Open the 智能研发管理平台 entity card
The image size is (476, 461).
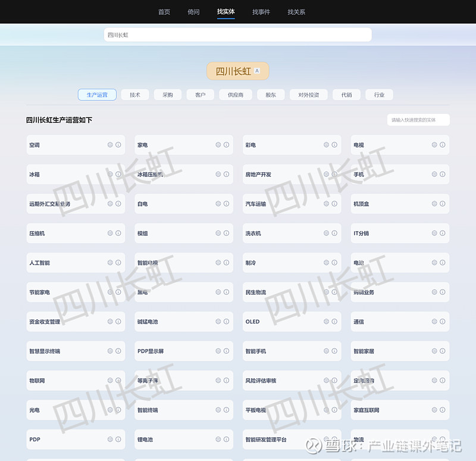pos(292,440)
